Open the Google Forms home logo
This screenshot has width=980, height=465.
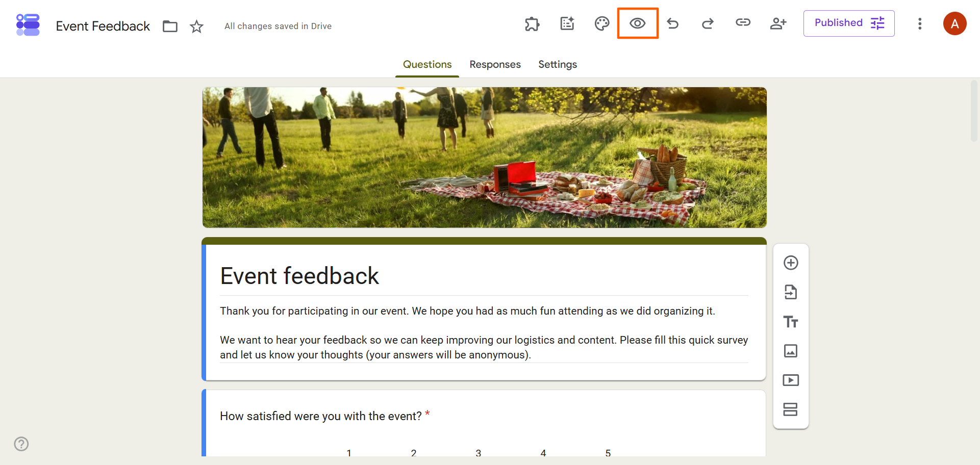point(28,25)
